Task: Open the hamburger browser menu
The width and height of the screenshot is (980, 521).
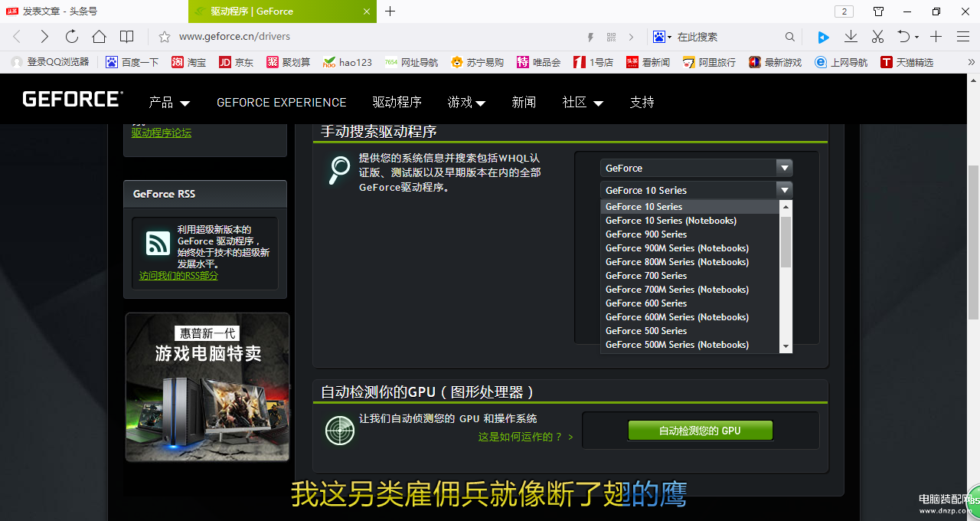Action: (x=963, y=37)
